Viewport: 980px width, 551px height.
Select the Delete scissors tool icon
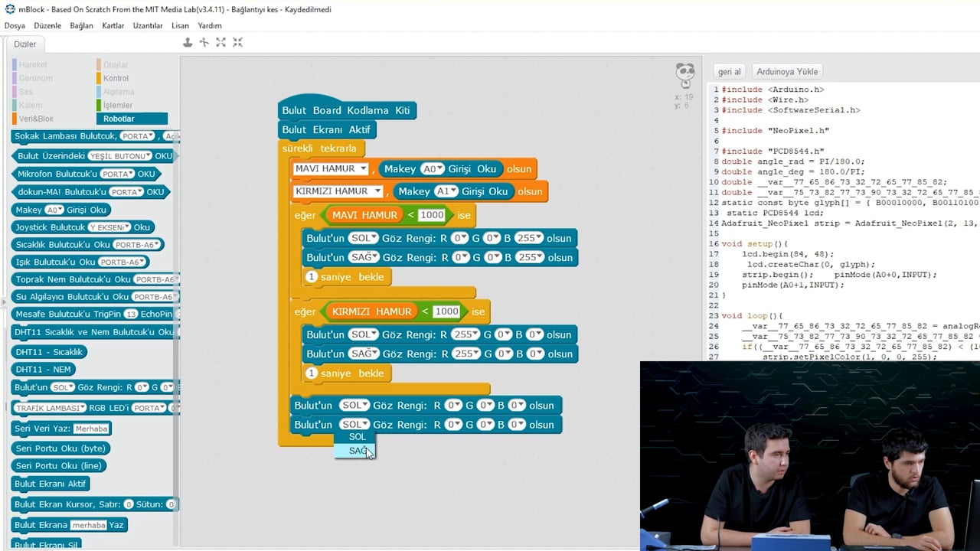[204, 43]
